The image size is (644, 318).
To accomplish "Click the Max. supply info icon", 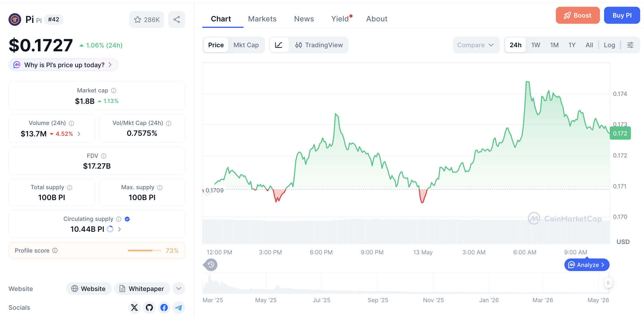I will click(x=160, y=187).
